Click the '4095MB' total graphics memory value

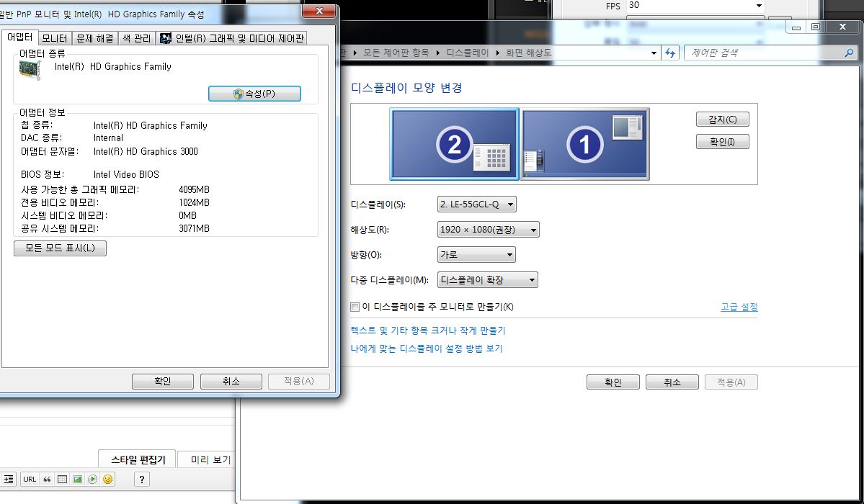pyautogui.click(x=194, y=189)
